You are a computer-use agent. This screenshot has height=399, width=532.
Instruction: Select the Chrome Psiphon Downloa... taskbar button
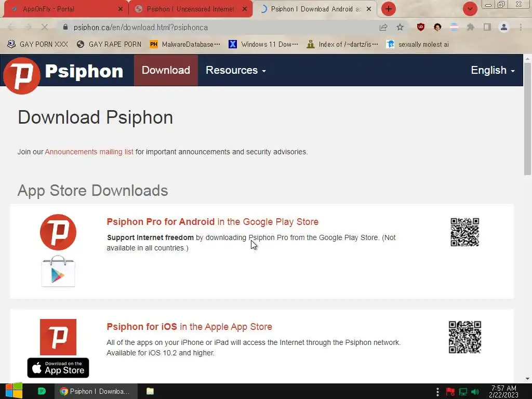tap(96, 391)
